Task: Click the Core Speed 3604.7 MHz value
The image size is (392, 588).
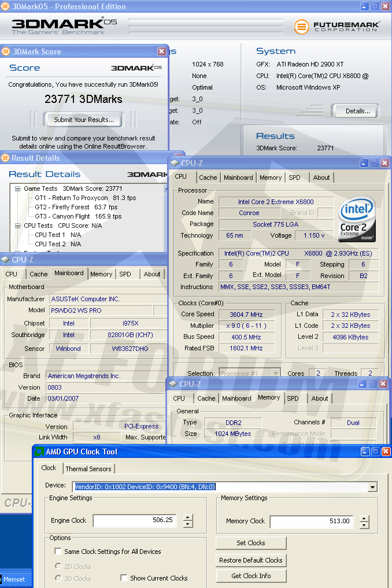Action: (246, 315)
